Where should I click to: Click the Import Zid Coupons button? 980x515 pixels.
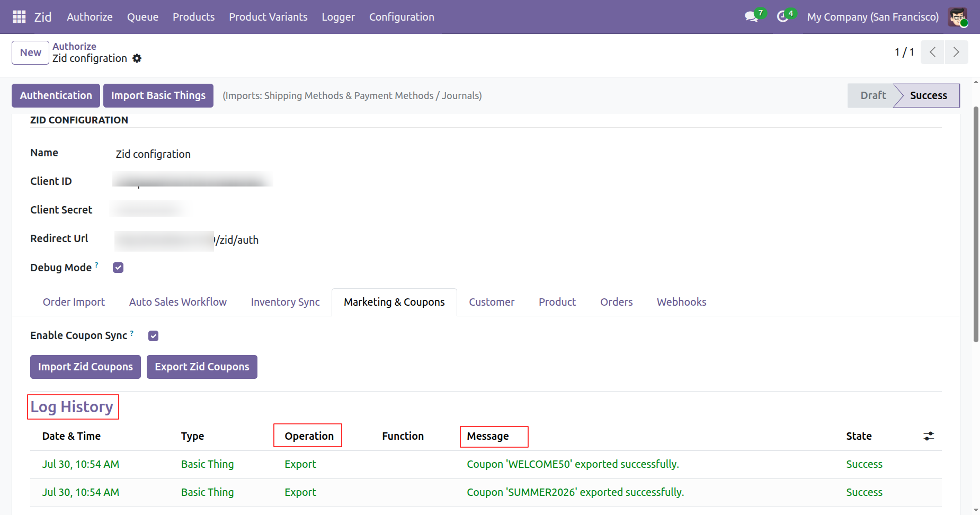[x=85, y=367]
